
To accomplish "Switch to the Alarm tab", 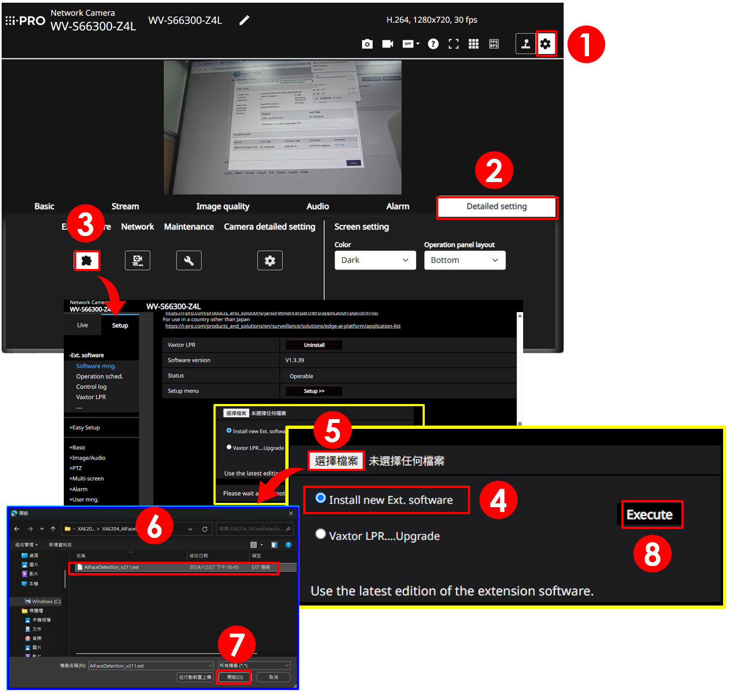I will (398, 206).
